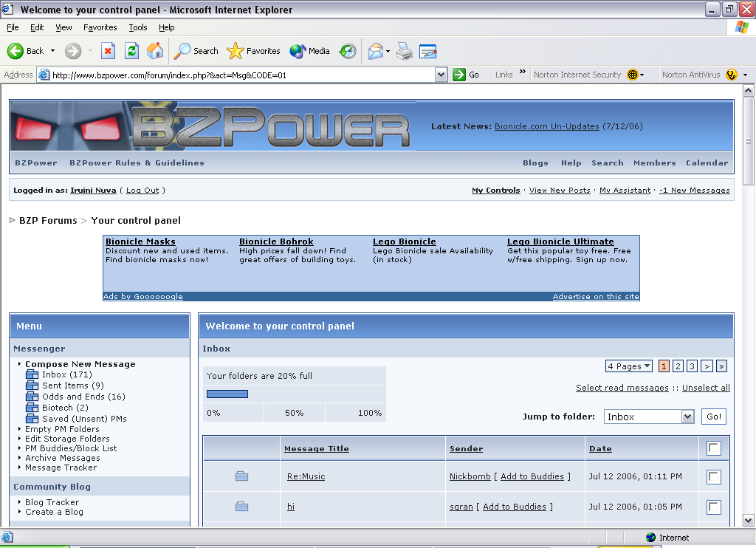This screenshot has height=548, width=756.
Task: Click the Sent Items folder icon
Action: tap(32, 386)
